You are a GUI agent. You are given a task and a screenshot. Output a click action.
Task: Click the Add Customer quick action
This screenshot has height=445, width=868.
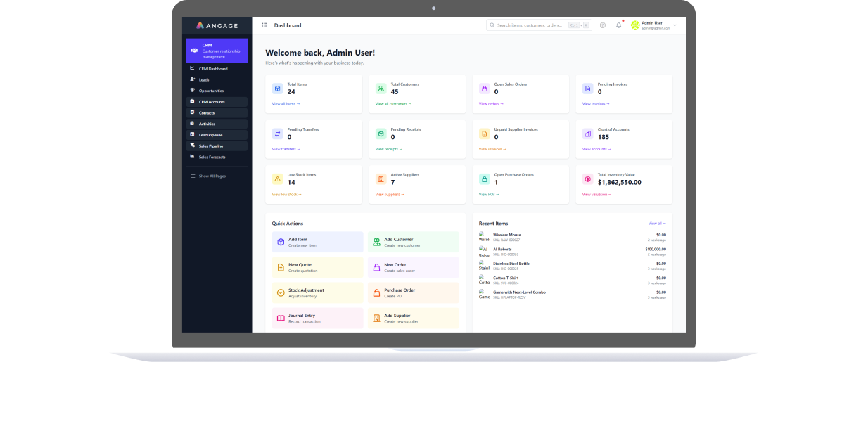click(x=413, y=242)
